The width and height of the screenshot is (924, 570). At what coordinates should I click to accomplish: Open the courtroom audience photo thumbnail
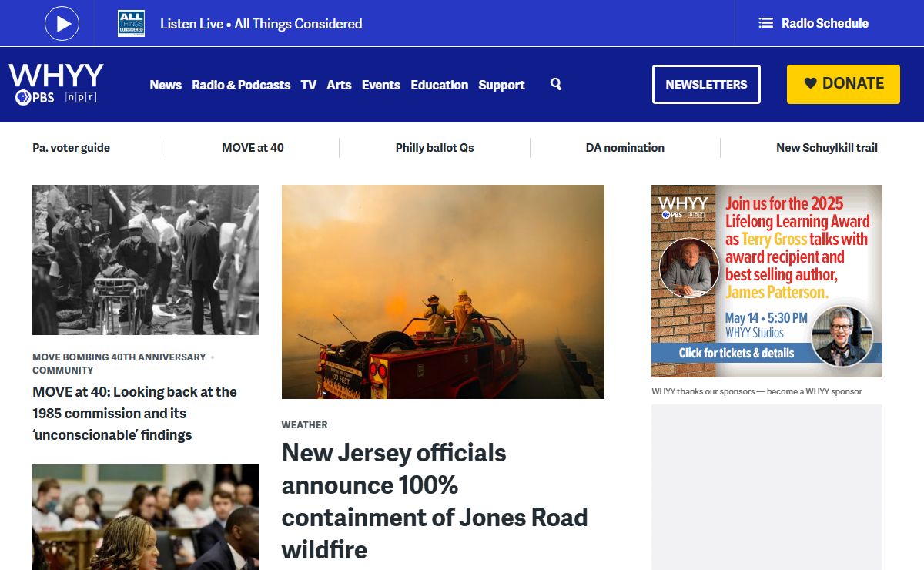pyautogui.click(x=146, y=517)
